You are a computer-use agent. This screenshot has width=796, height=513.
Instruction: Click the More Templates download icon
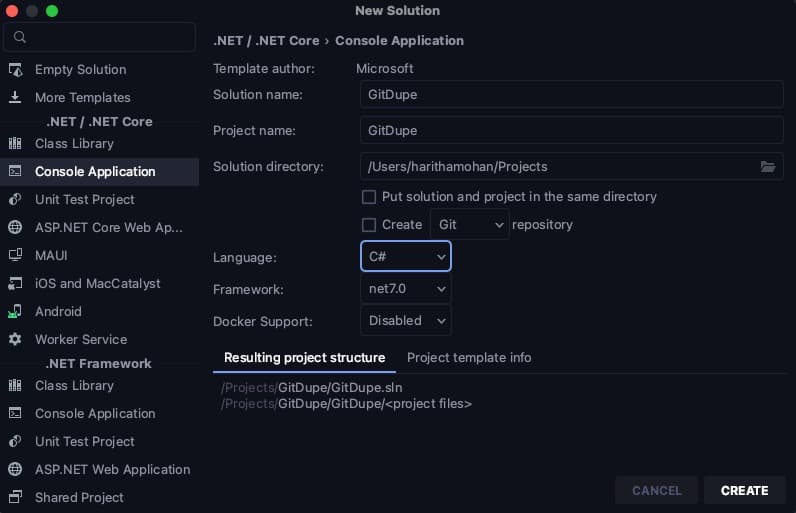15,98
